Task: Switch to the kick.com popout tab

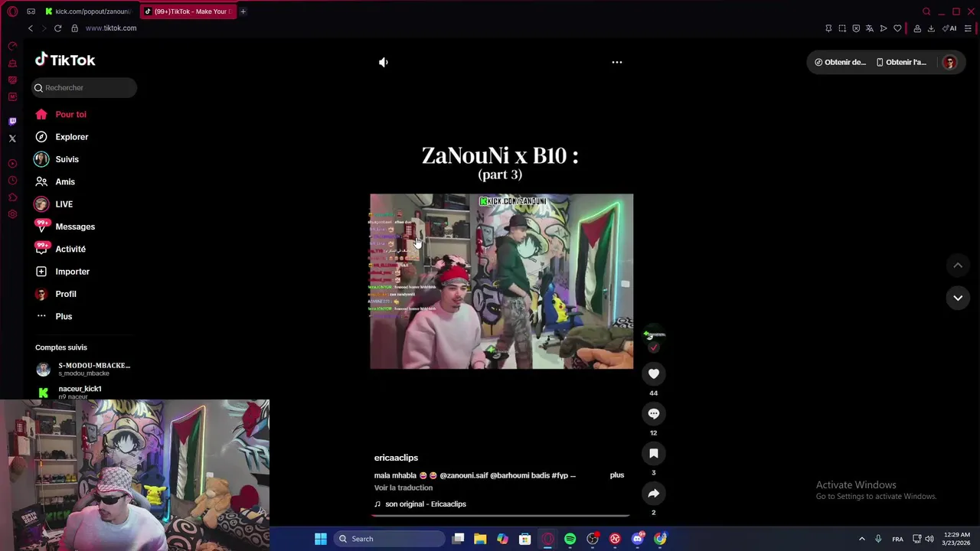Action: (x=88, y=11)
